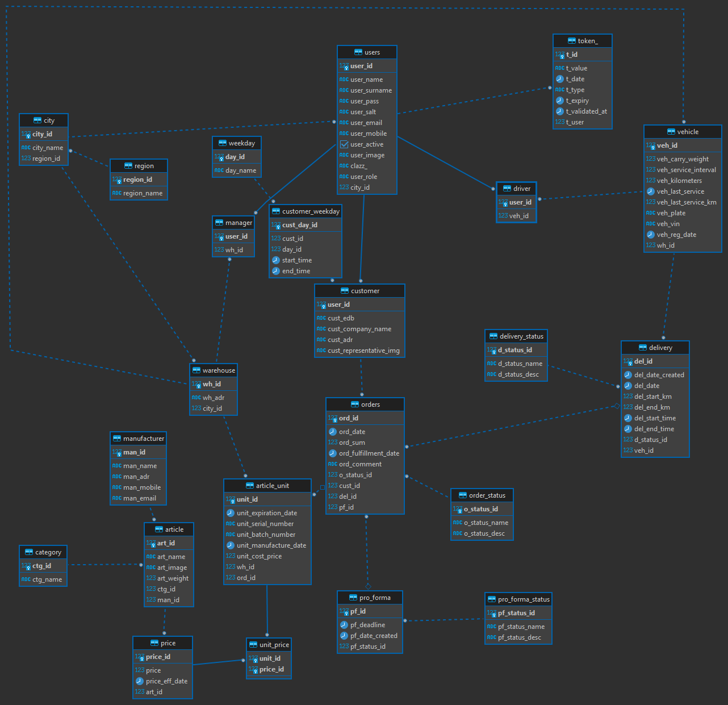This screenshot has height=705, width=728.
Task: Click the clock icon next to pf_deadline
Action: [344, 625]
